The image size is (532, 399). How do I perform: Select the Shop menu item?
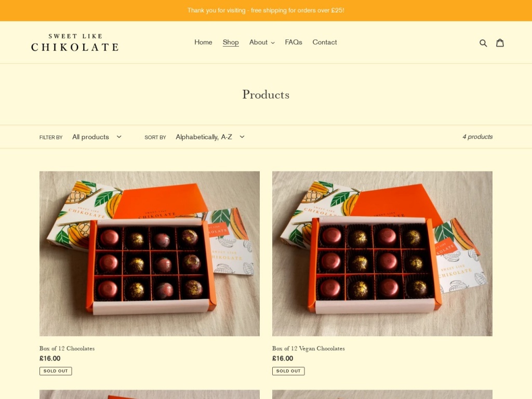pyautogui.click(x=231, y=42)
